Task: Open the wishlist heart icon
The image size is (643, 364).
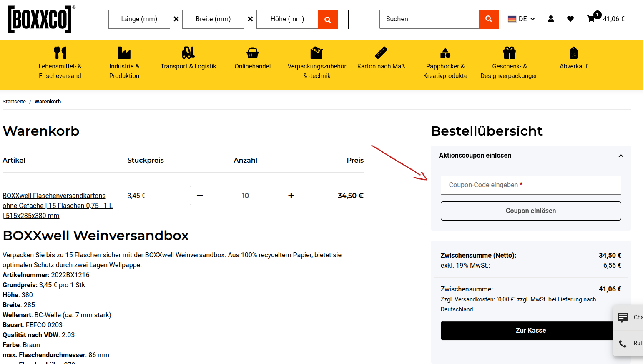Action: (570, 19)
